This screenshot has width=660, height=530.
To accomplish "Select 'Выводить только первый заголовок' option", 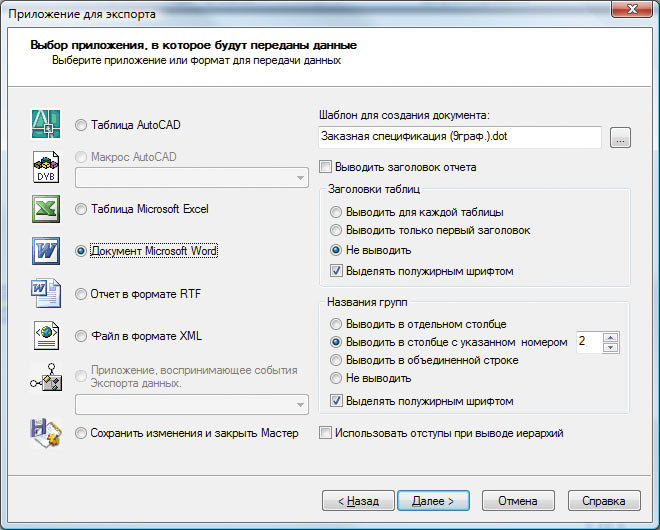I will [336, 230].
